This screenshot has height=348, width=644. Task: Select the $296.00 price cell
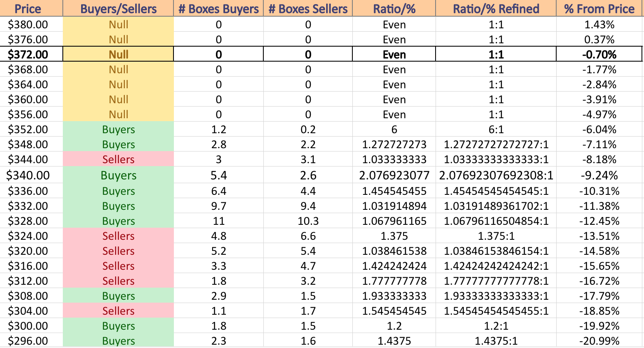click(31, 341)
